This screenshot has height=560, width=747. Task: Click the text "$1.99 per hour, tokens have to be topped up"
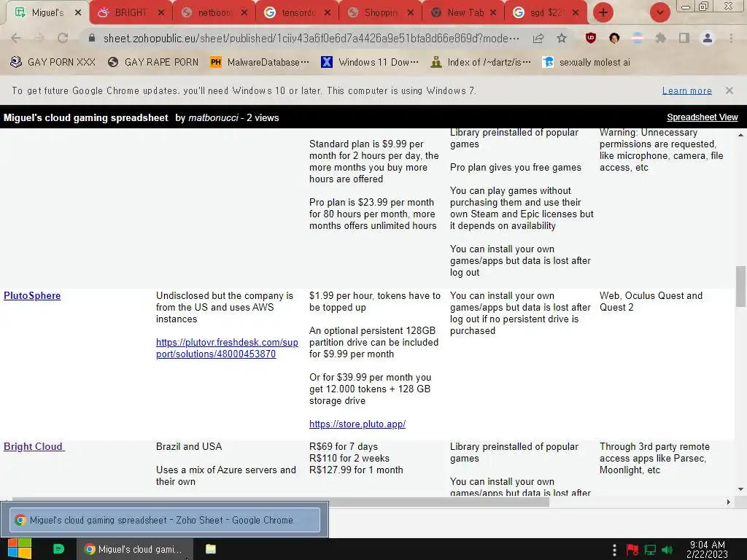click(x=374, y=301)
